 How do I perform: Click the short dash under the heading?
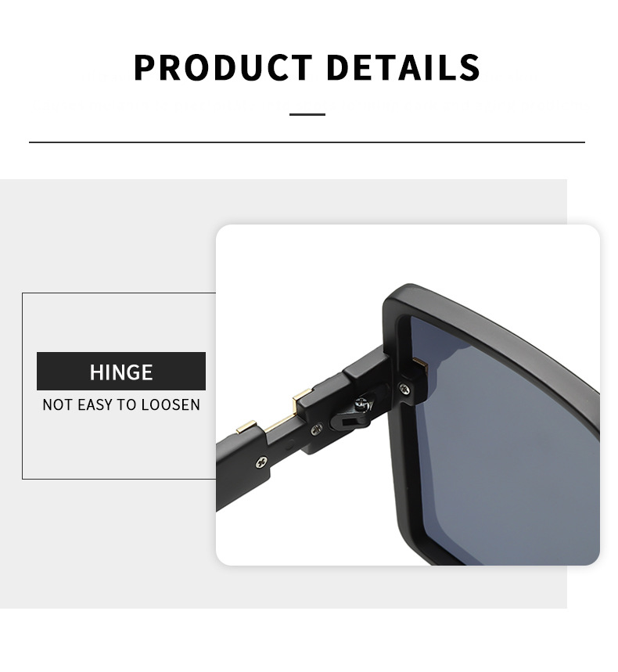(x=307, y=114)
